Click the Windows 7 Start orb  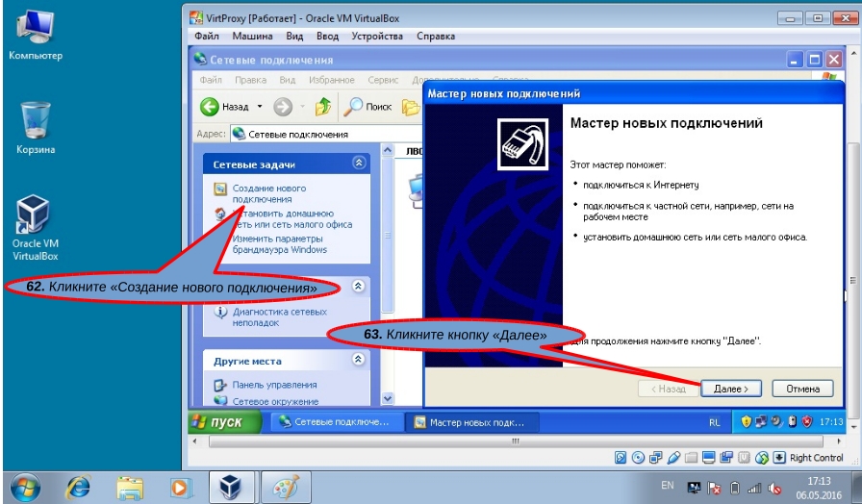24,488
